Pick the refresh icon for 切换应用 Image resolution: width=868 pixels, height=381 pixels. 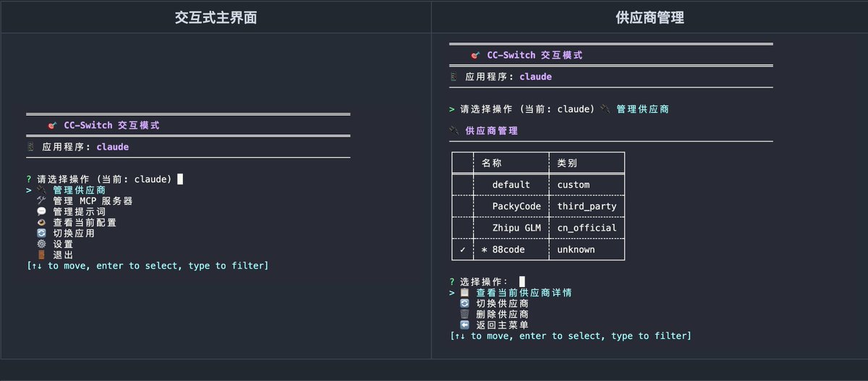41,233
